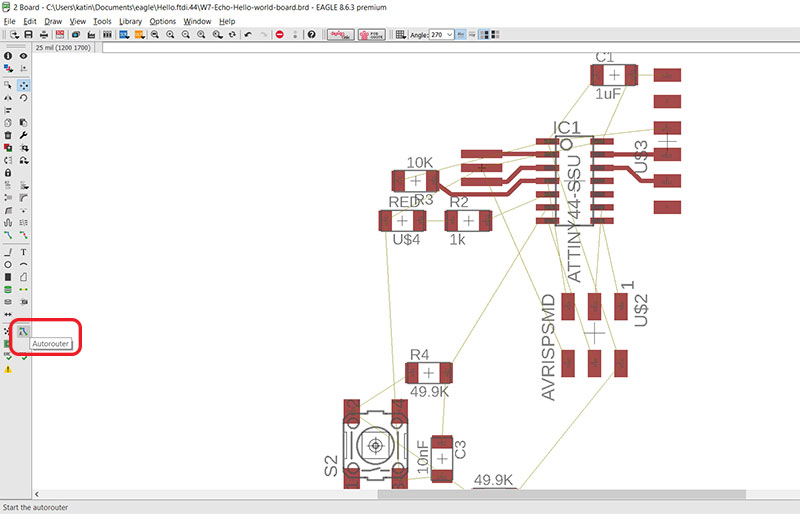Click the PCB Quote button

[x=371, y=35]
